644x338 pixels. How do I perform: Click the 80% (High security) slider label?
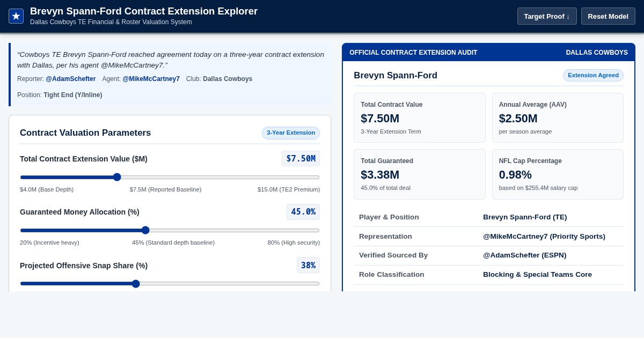click(294, 243)
